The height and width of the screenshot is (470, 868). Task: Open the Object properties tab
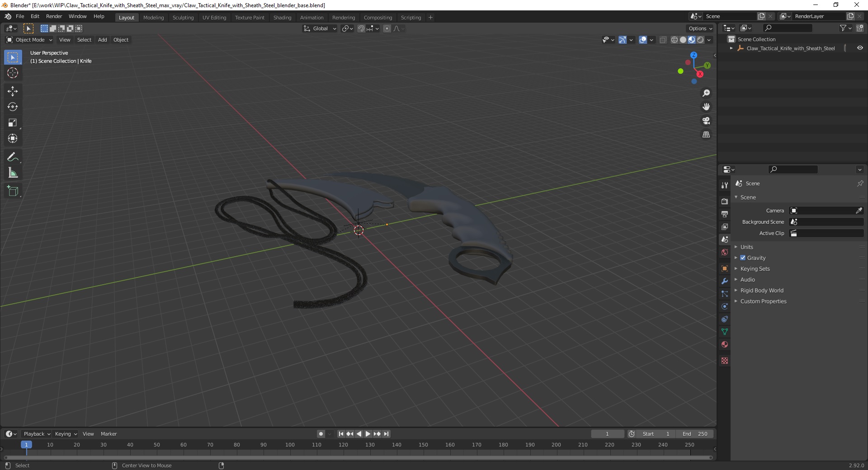click(x=725, y=268)
